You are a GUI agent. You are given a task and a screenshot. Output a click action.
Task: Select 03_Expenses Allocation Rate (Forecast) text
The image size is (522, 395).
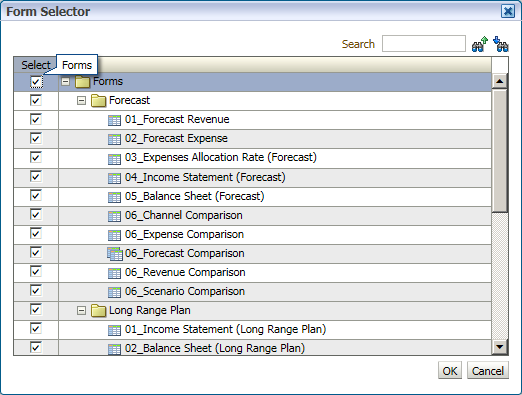[221, 157]
